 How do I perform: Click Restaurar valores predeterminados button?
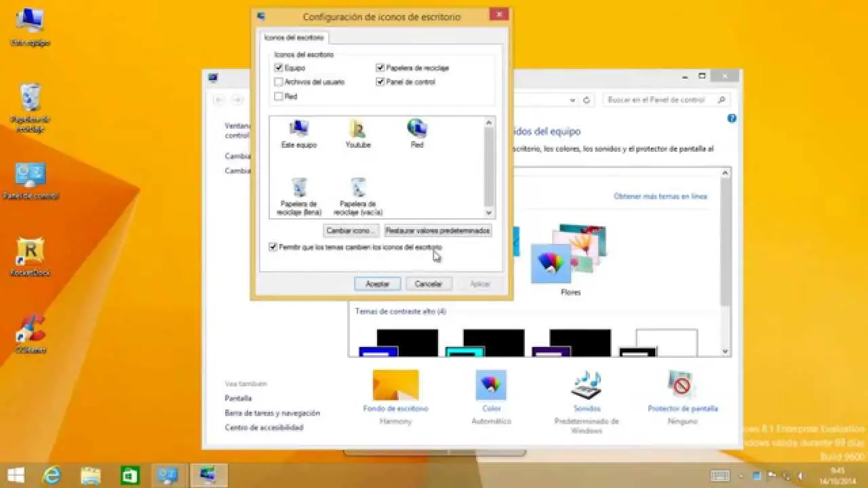pyautogui.click(x=437, y=230)
